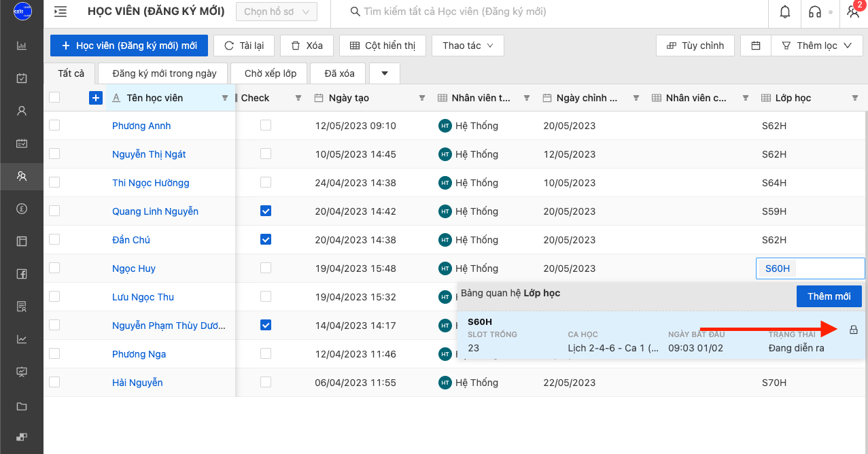Click the blue plus icon in table header
This screenshot has height=454, width=868.
point(96,98)
